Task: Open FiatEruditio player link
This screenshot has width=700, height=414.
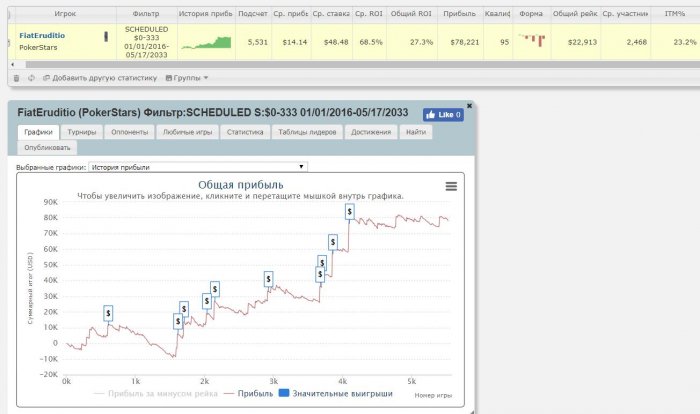Action: (x=42, y=35)
